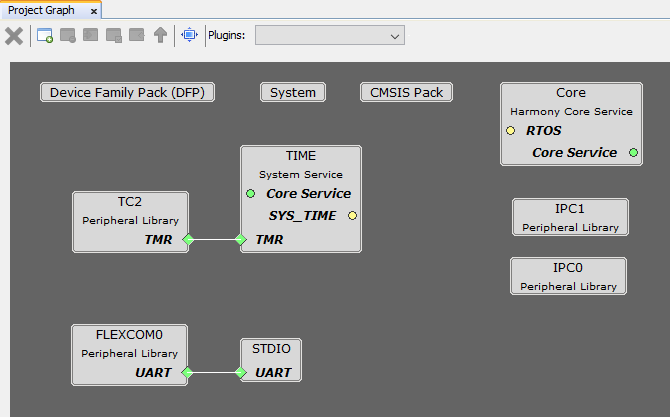Click the delete X icon in toolbar
The image size is (670, 417).
(14, 36)
